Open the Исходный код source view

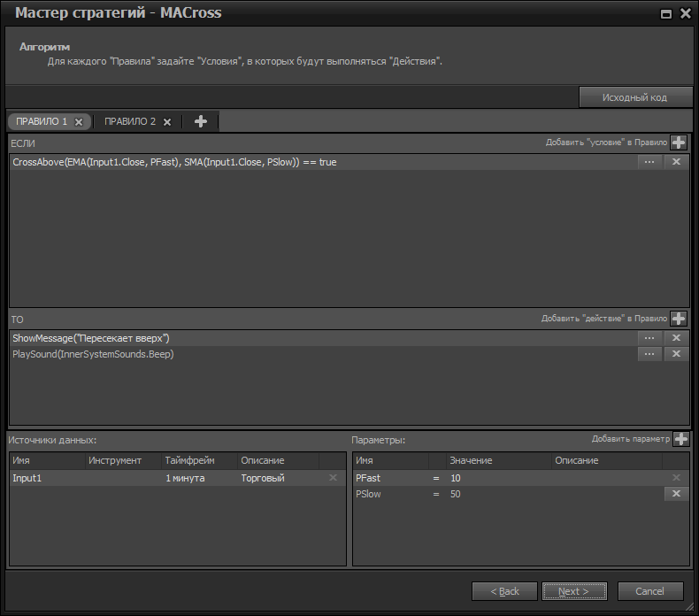pyautogui.click(x=634, y=97)
